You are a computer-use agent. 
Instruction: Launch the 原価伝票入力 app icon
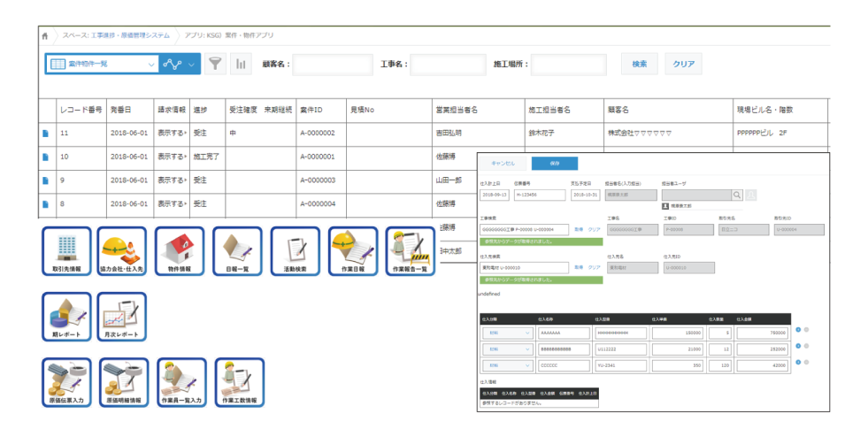(68, 382)
